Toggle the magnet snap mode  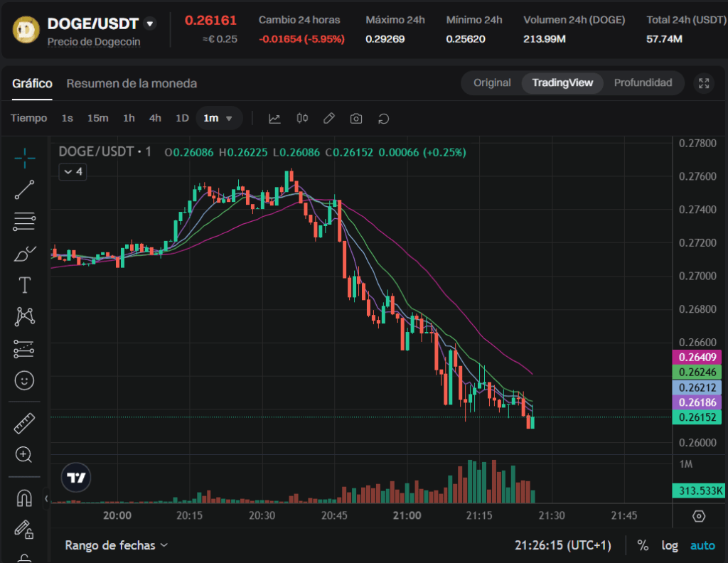(24, 498)
